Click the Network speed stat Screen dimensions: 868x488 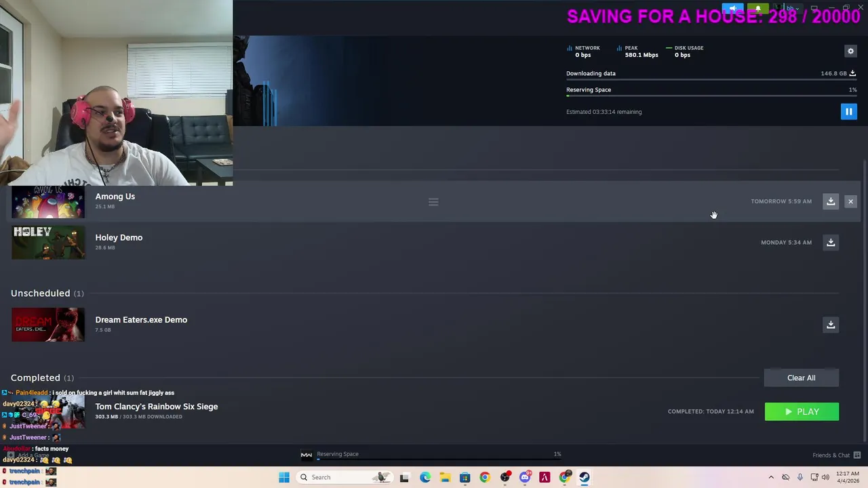584,52
